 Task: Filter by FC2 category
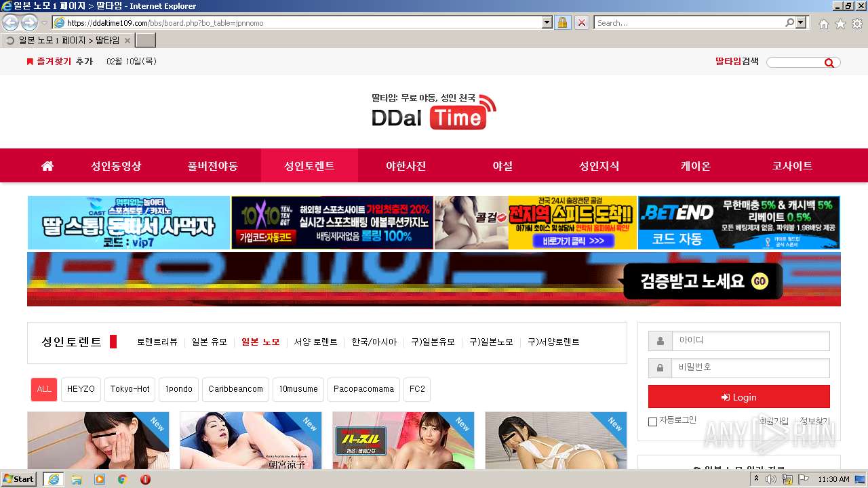pyautogui.click(x=417, y=389)
